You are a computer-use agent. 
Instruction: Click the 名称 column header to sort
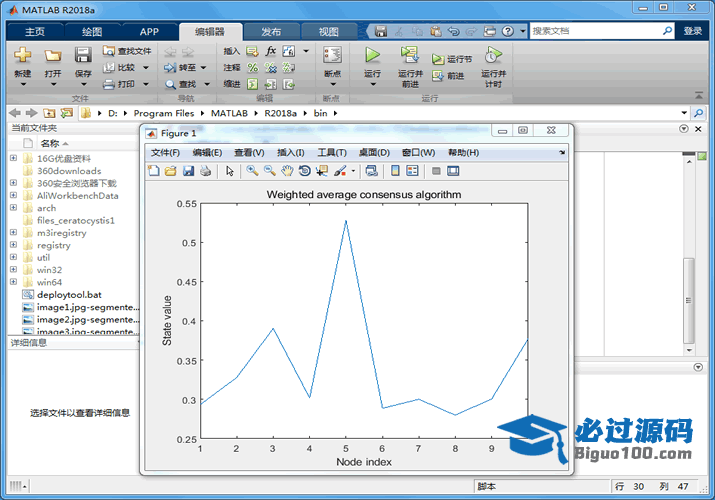tap(50, 143)
